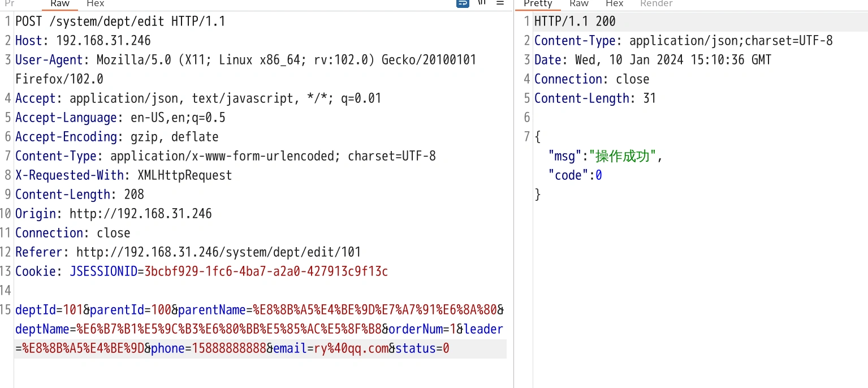This screenshot has height=388, width=868.
Task: Click the POST /system/dept/edit request line
Action: [120, 21]
